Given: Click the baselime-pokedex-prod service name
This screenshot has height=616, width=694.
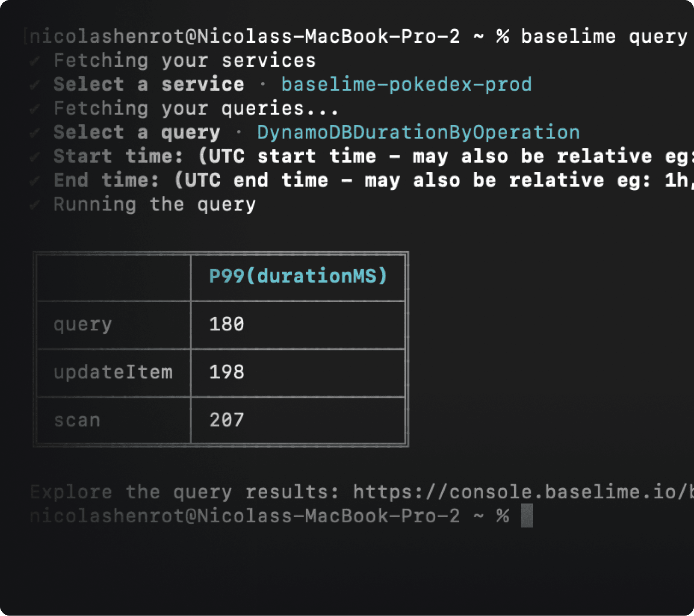Looking at the screenshot, I should [406, 84].
